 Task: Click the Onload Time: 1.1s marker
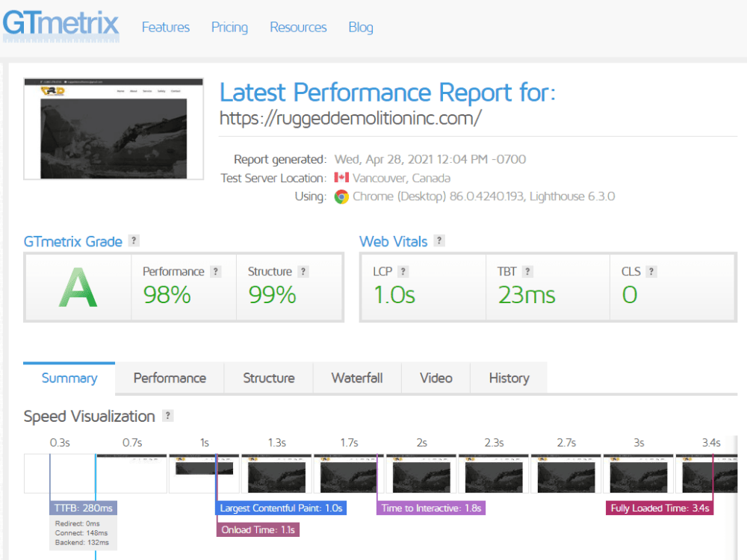258,529
